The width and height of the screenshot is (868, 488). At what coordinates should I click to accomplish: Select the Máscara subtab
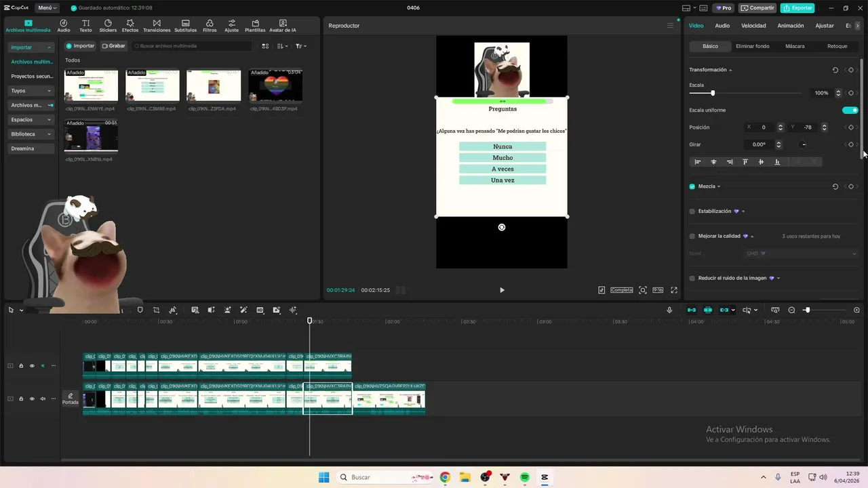coord(795,46)
